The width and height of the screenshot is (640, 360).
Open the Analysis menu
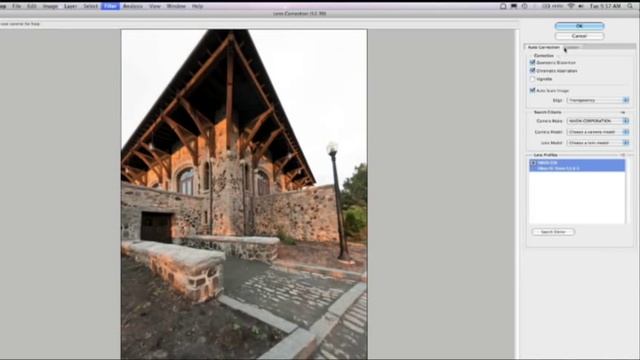point(133,6)
